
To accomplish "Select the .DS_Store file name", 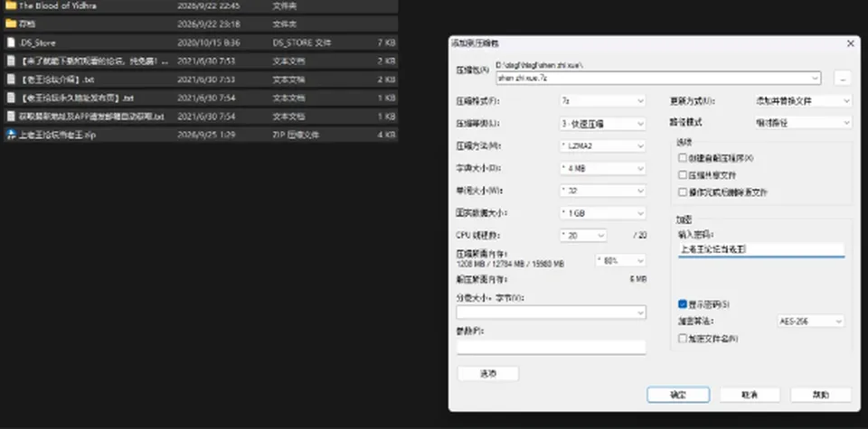I will click(x=37, y=42).
